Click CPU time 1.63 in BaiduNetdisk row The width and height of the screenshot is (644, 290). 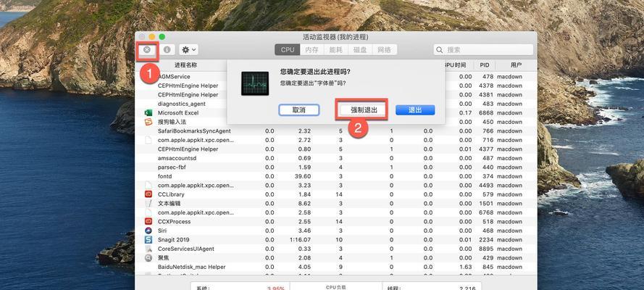[466, 267]
